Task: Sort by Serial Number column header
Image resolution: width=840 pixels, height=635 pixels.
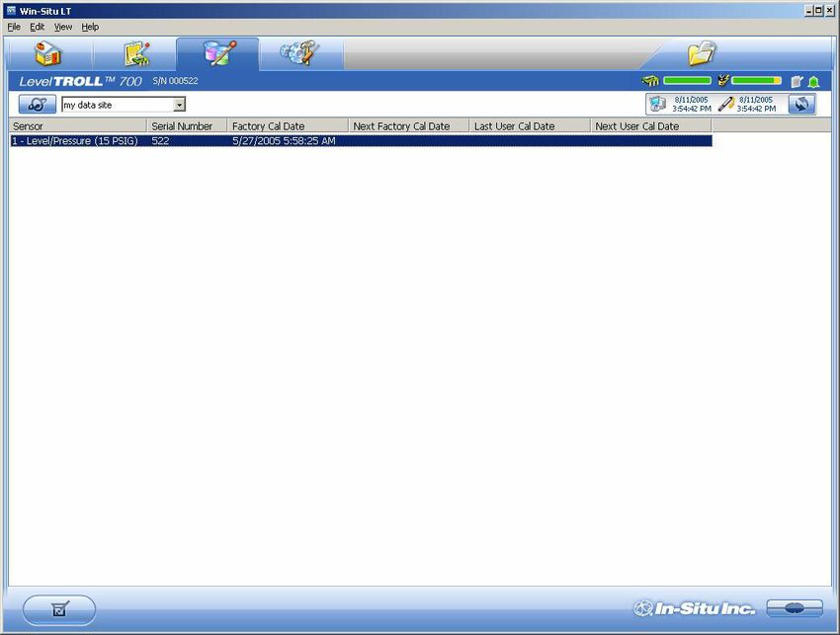Action: [187, 126]
